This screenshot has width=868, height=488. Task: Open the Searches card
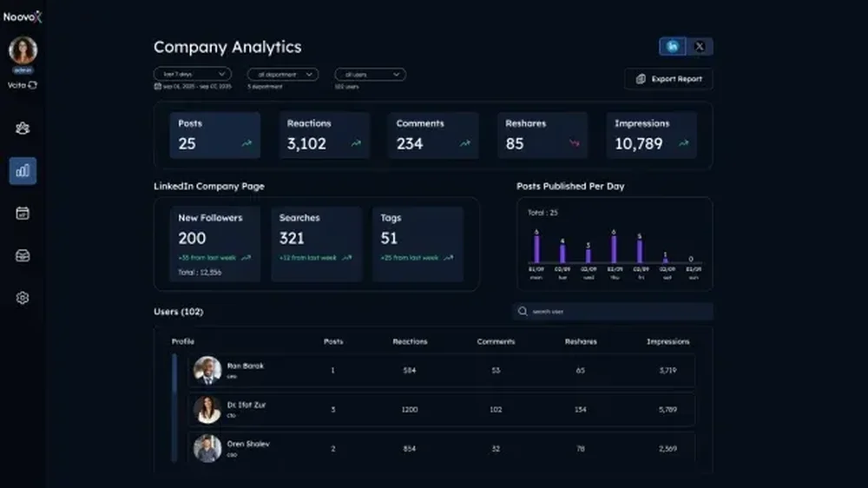click(x=317, y=244)
